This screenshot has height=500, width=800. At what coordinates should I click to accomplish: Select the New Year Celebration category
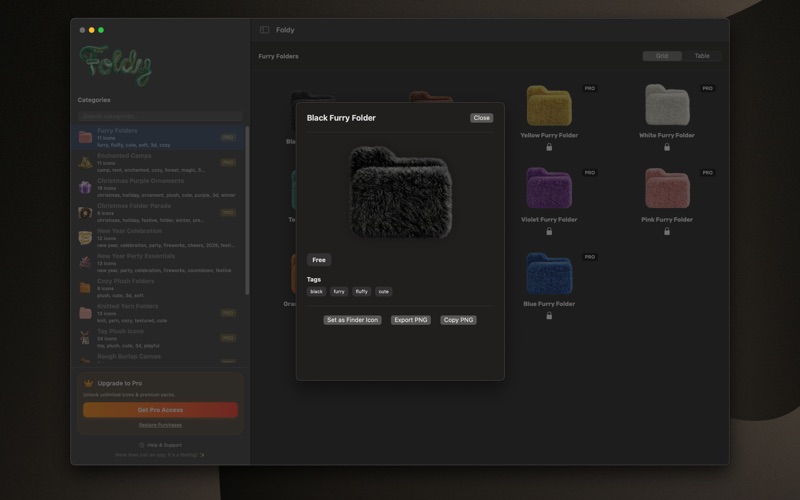coord(158,237)
